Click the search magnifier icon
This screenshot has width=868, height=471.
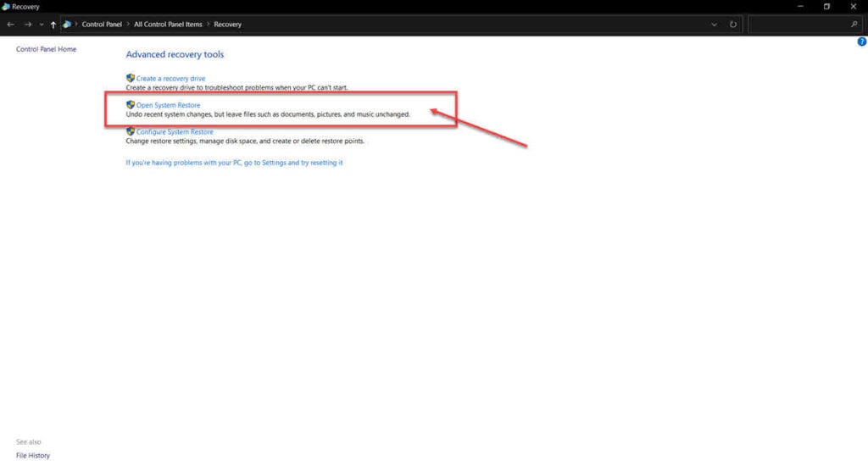coord(854,25)
